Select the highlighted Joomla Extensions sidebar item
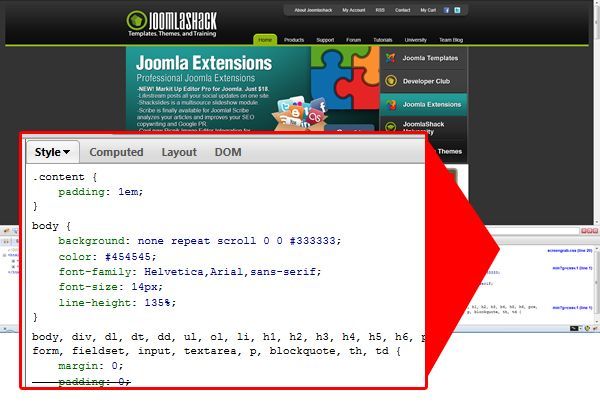Screen dimensions: 600x417 click(424, 104)
